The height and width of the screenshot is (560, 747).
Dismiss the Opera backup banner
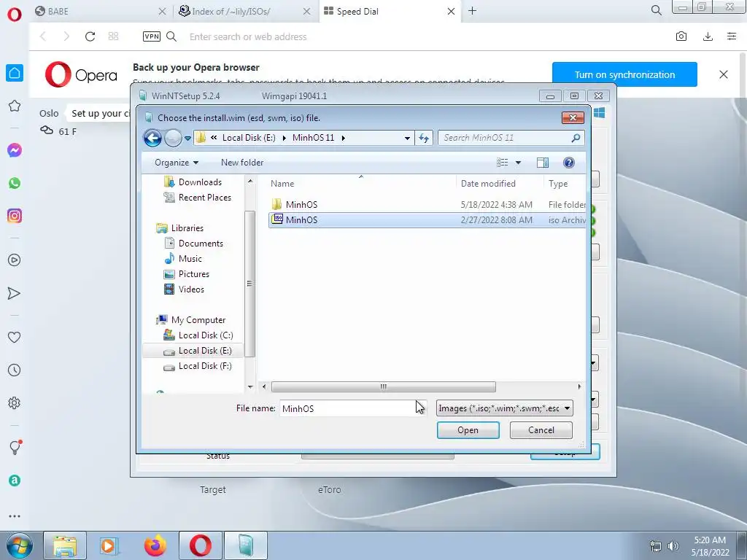[723, 74]
